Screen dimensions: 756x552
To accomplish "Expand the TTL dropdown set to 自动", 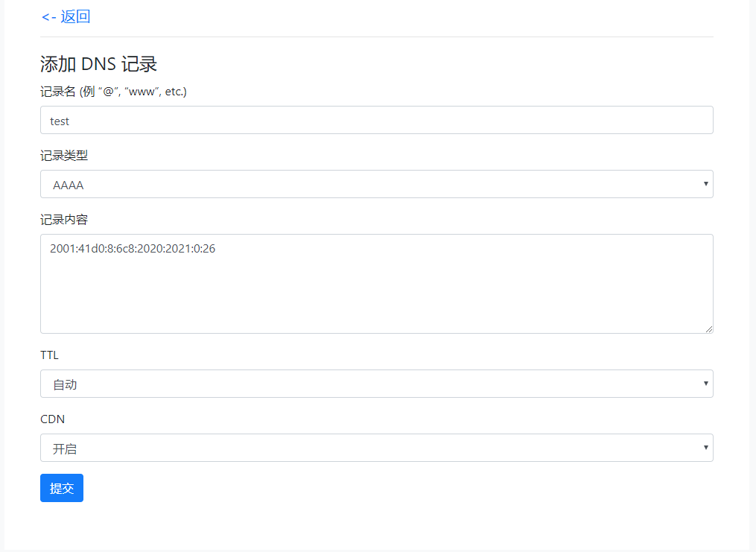I will tap(376, 384).
